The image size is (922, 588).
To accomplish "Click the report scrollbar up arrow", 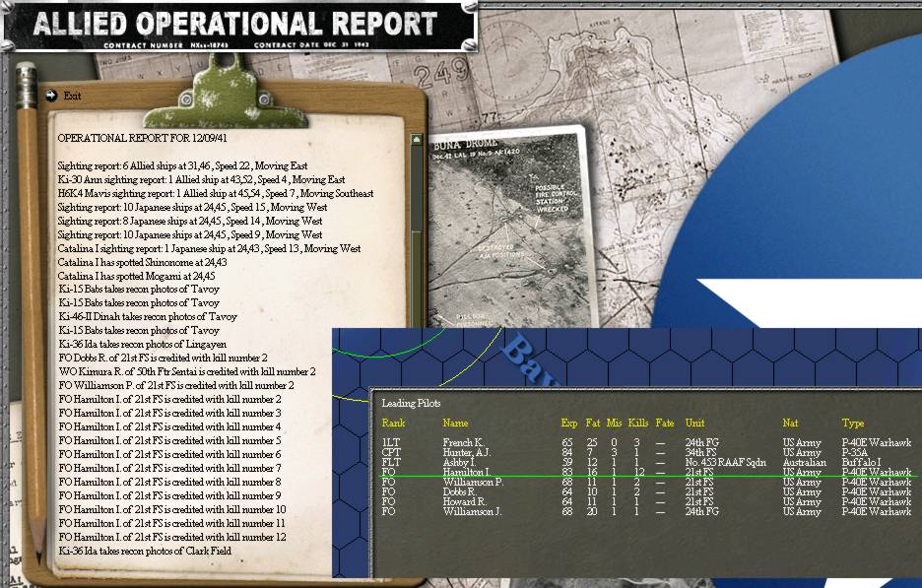I will click(417, 139).
